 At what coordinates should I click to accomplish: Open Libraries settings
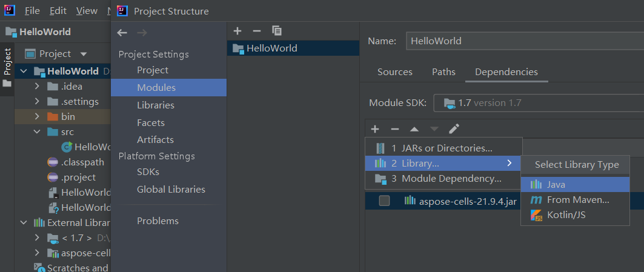[x=156, y=105]
